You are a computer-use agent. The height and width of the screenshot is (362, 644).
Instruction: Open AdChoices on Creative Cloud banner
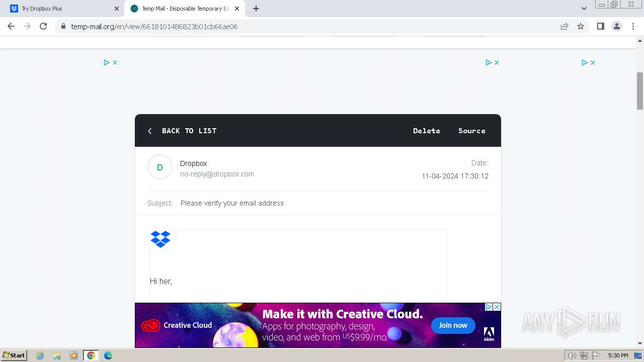coord(489,307)
